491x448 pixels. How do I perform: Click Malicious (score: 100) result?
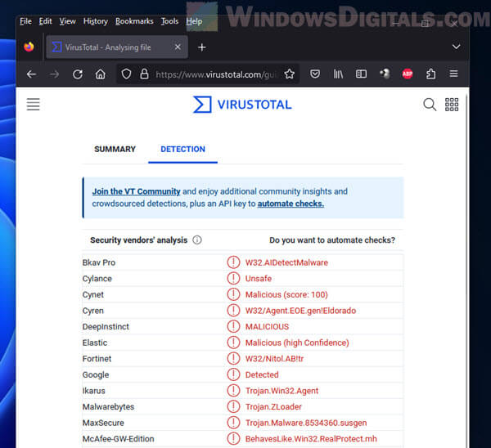pyautogui.click(x=286, y=294)
